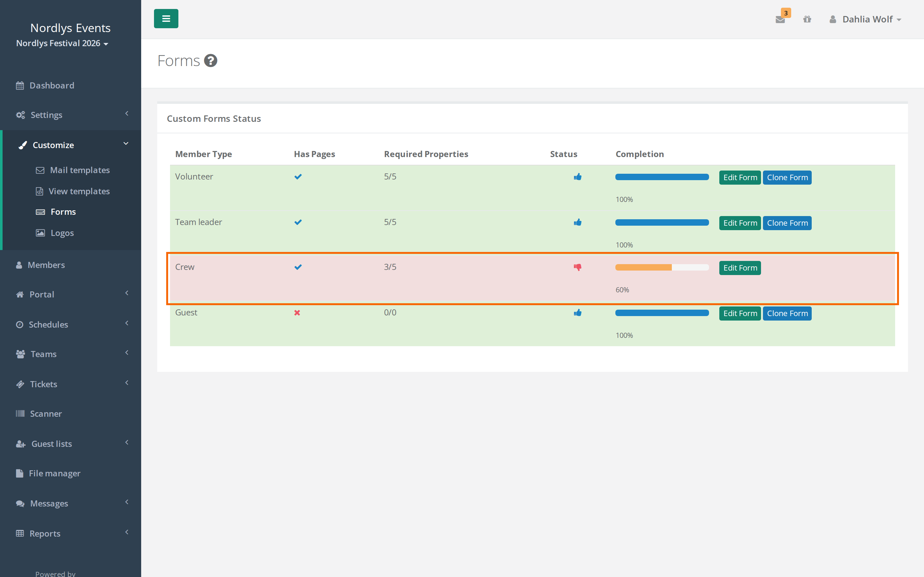This screenshot has width=924, height=577.
Task: Click the Crew thumbs-down status icon
Action: (x=577, y=267)
